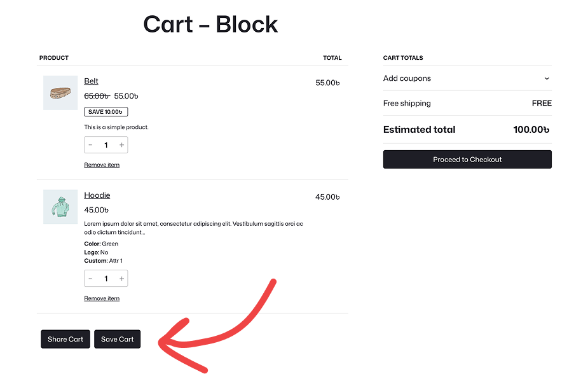Click the Save Cart button

tap(117, 339)
